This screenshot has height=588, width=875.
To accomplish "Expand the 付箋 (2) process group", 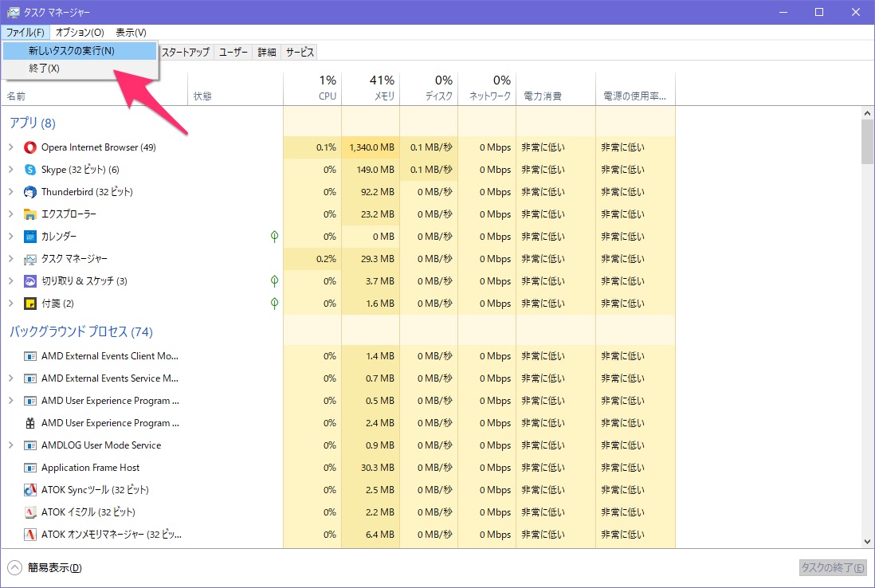I will click(10, 303).
